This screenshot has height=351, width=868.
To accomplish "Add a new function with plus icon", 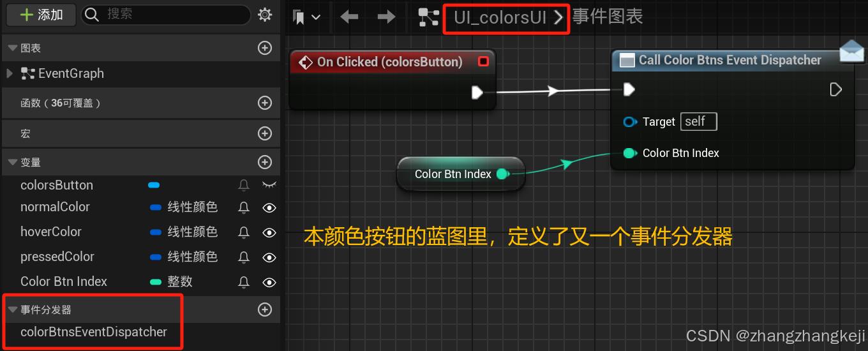I will click(265, 102).
